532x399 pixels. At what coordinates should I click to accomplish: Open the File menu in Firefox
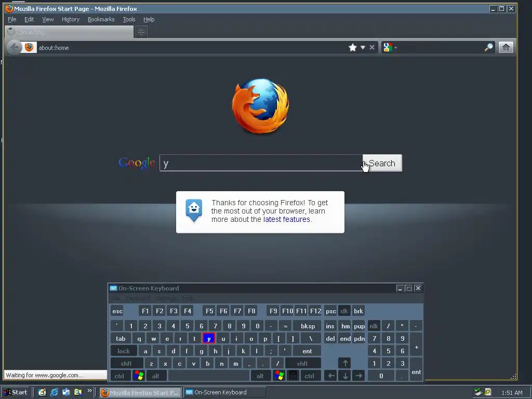pos(12,19)
